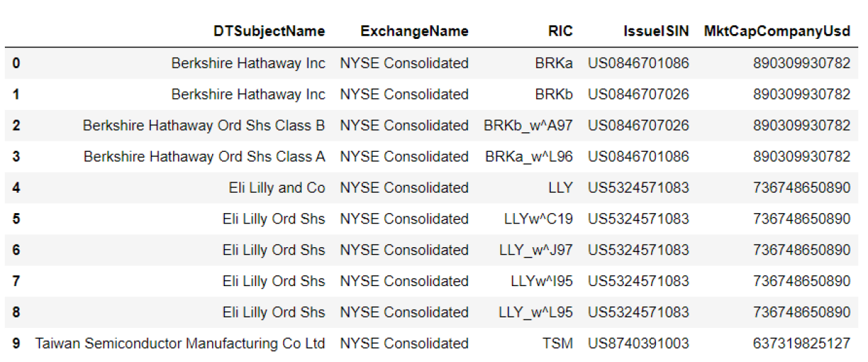The height and width of the screenshot is (362, 868).
Task: Click the BRKa RIC cell
Action: point(554,63)
